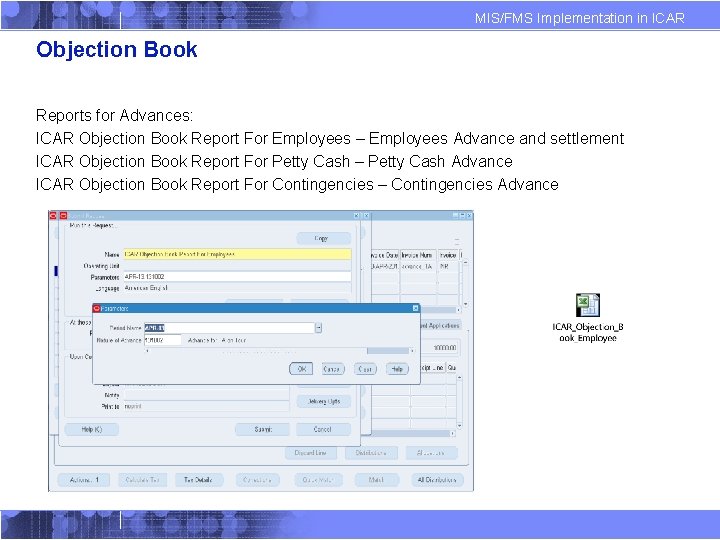Image resolution: width=720 pixels, height=540 pixels.
Task: Click the Notify field
Action: 207,395
